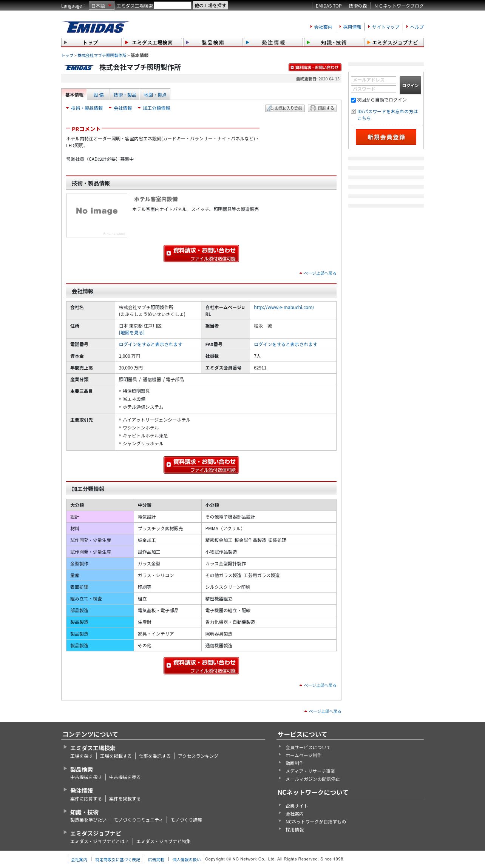This screenshot has height=868, width=485.
Task: Click footer link アクセスランキング
Action: (198, 756)
